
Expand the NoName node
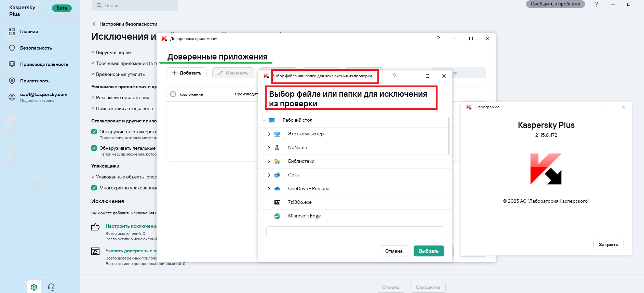point(269,148)
